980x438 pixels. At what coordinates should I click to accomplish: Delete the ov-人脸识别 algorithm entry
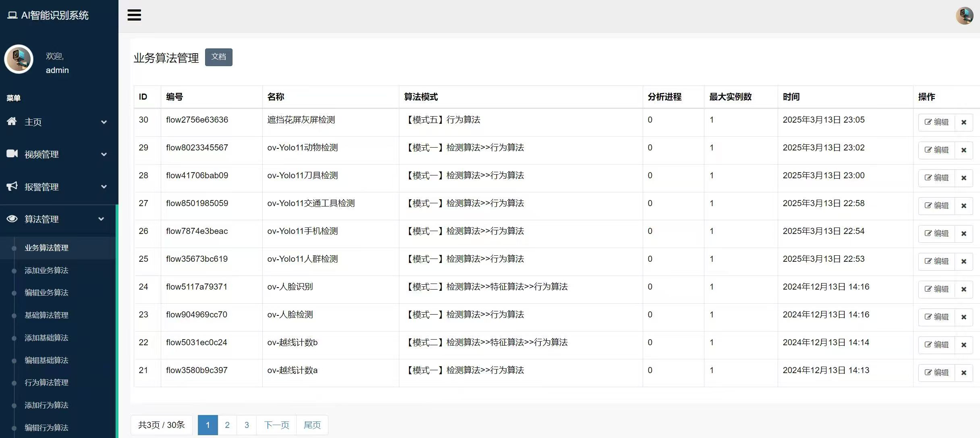(964, 289)
